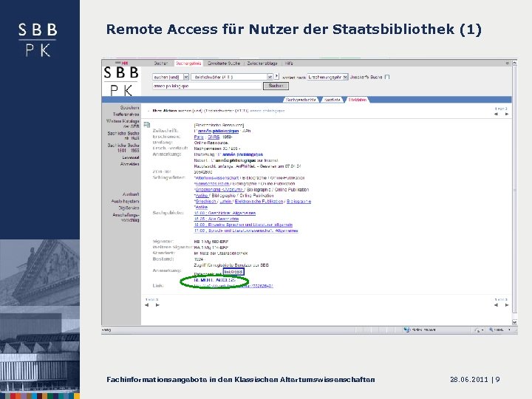The image size is (532, 399).
Task: Open 17.00 Sprach- und Literaturwissenschaft link
Action: point(246,231)
